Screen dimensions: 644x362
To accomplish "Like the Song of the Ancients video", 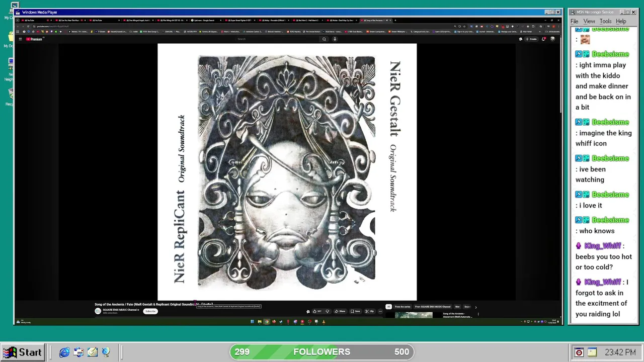I will [x=317, y=311].
